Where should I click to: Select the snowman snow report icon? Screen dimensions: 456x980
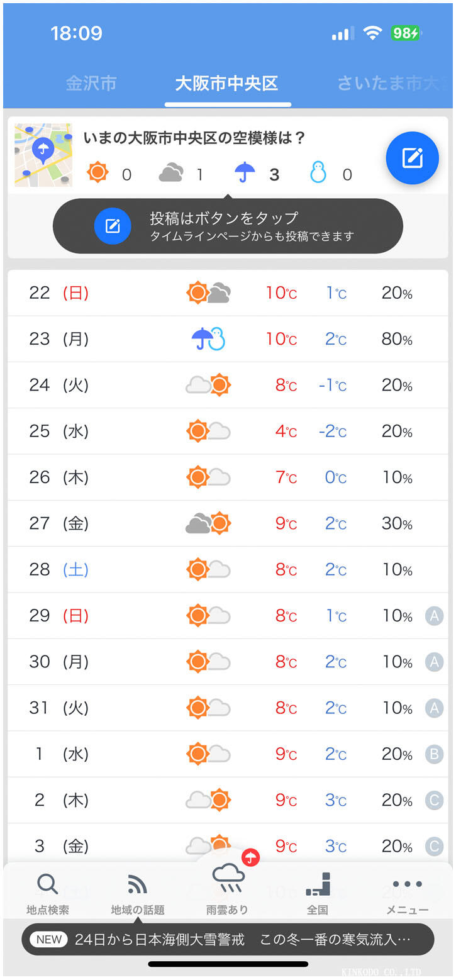click(318, 172)
